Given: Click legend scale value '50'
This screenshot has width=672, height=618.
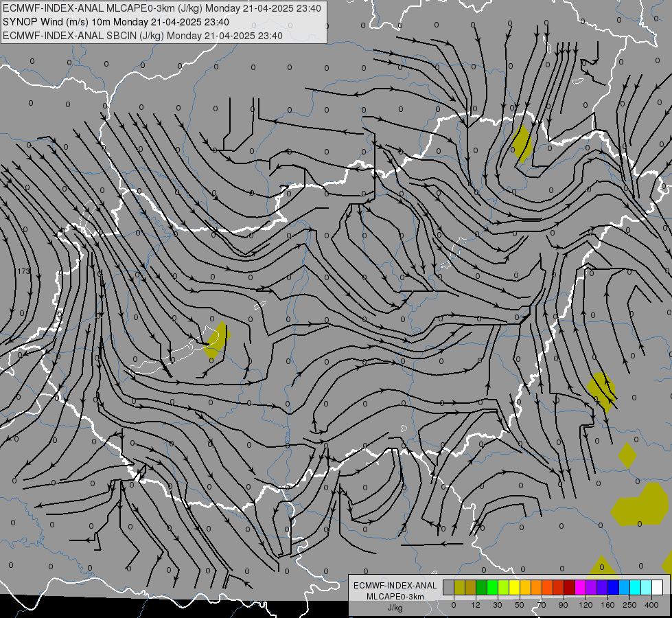Looking at the screenshot, I should pos(520,605).
